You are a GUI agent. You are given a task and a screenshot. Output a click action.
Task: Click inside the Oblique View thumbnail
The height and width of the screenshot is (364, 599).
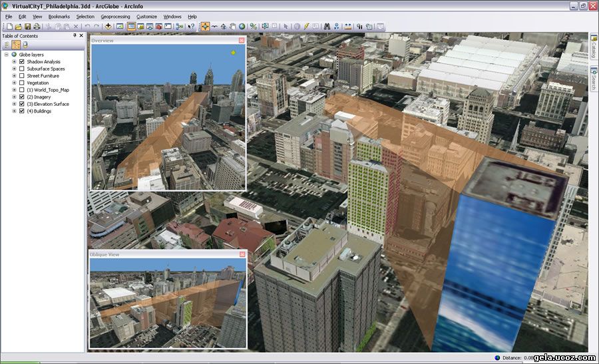point(168,303)
